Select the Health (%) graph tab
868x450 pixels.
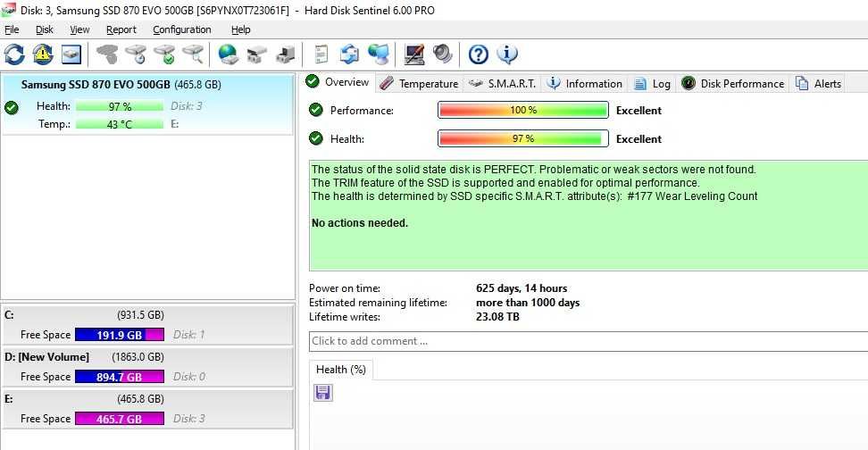coord(341,369)
